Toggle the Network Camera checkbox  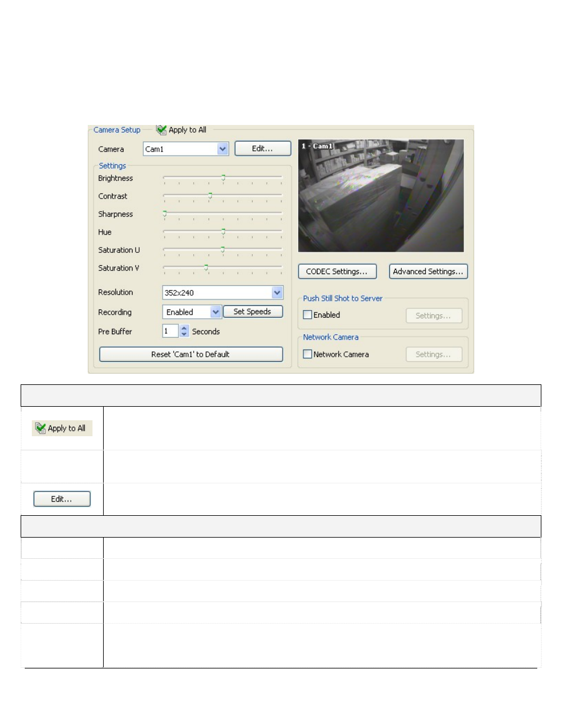click(x=308, y=354)
